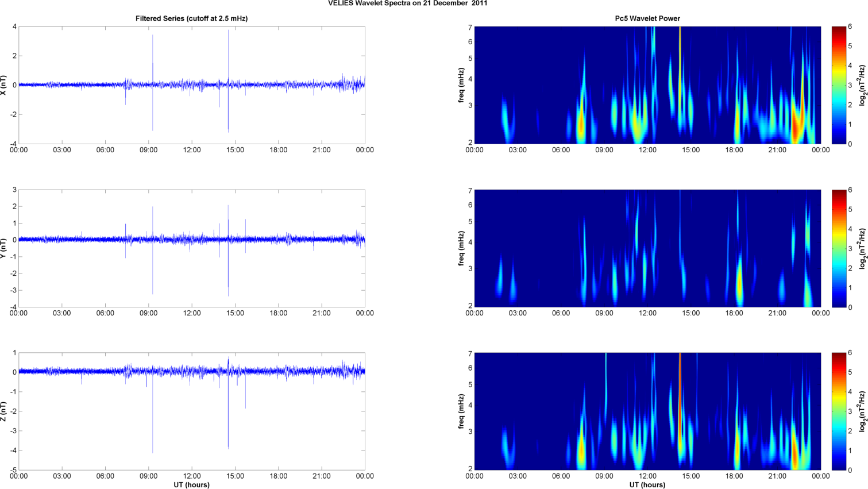Click the top colorbar beside X wavelet plot
Viewport: 868px width, 489px height.
coord(839,85)
